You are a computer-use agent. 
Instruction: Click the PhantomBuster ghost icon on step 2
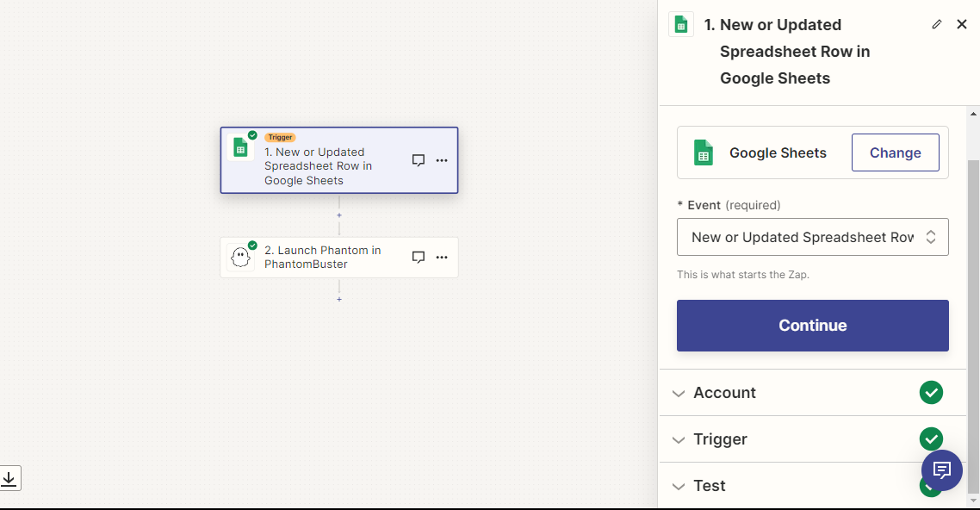pyautogui.click(x=240, y=257)
